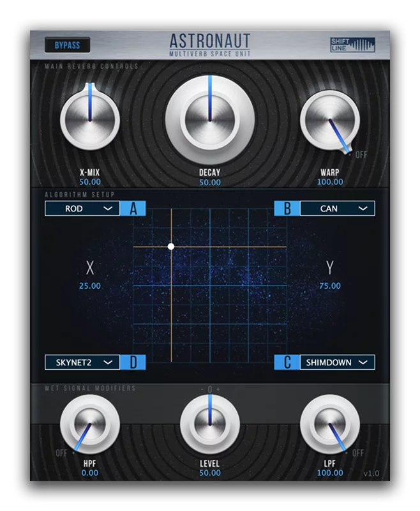This screenshot has width=420, height=511.
Task: Select the X-MIX value 50.00
Action: [90, 182]
